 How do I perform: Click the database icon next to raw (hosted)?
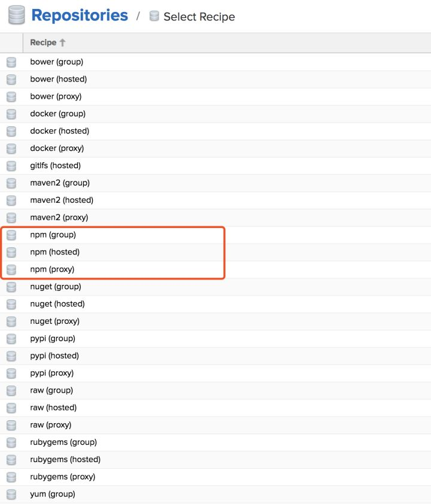[11, 408]
